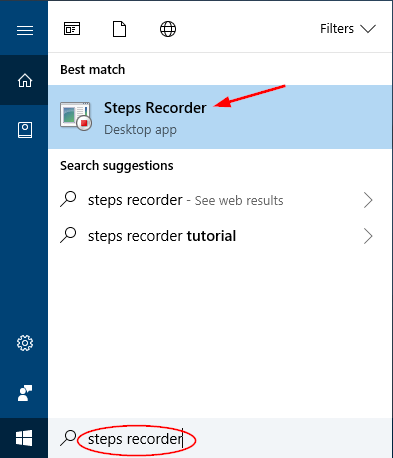Click magnifier icon beside 'See web results'
This screenshot has width=393, height=458.
[68, 199]
